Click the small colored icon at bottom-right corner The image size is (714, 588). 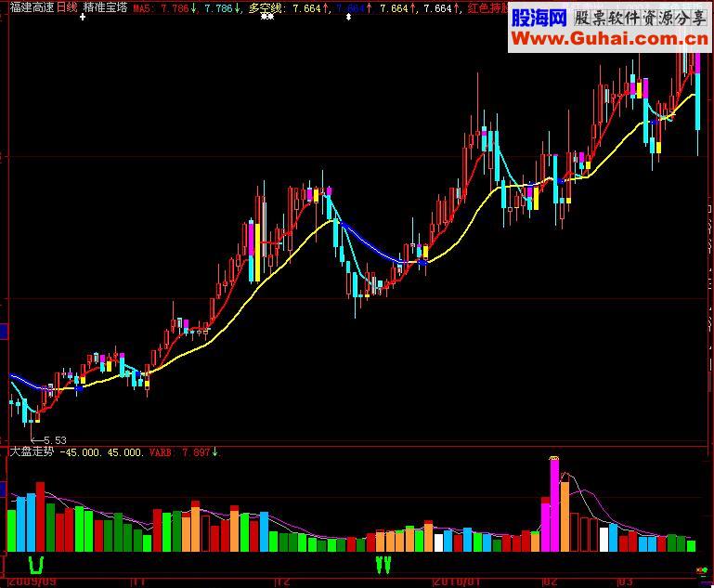point(704,570)
